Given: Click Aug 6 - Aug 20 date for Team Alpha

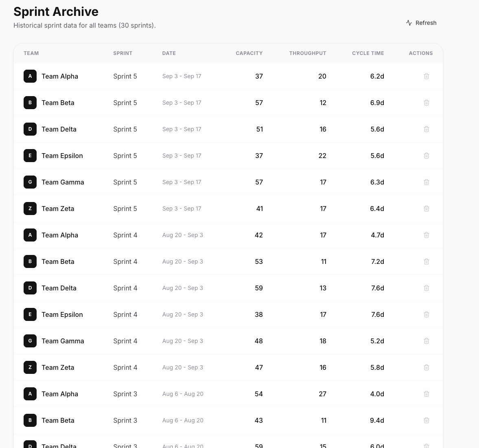Looking at the screenshot, I should click(183, 394).
